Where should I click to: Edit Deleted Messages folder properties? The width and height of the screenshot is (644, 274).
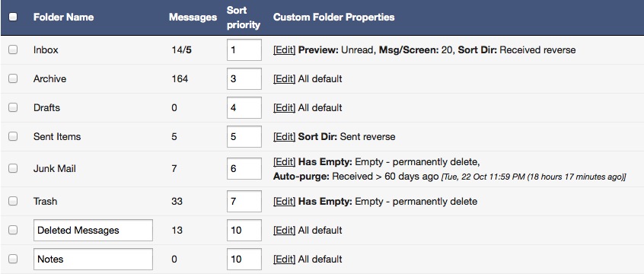(284, 231)
